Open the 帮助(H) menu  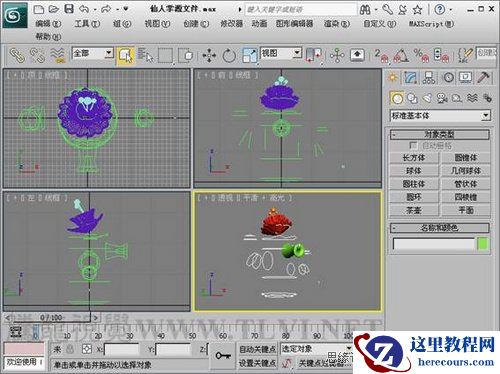(x=48, y=36)
